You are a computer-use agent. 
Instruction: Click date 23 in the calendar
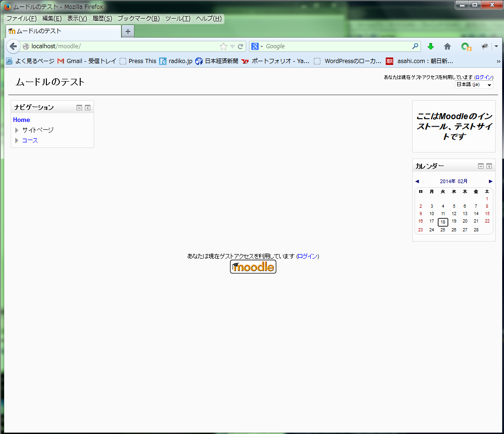point(421,230)
